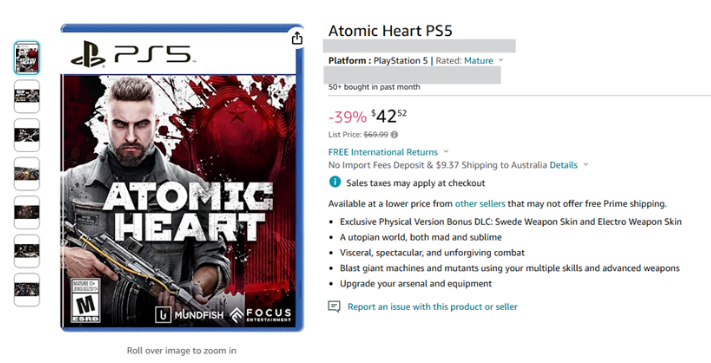Select the fifth product thumbnail
The height and width of the screenshot is (363, 711).
tap(27, 212)
